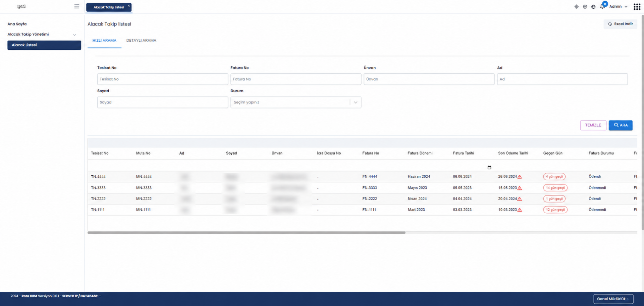Sort by Son Ödeme Tarihi column header
The height and width of the screenshot is (306, 644).
(513, 153)
